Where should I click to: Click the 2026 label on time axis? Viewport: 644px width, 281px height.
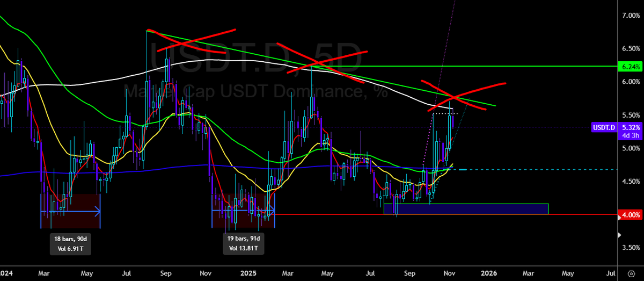pyautogui.click(x=488, y=272)
